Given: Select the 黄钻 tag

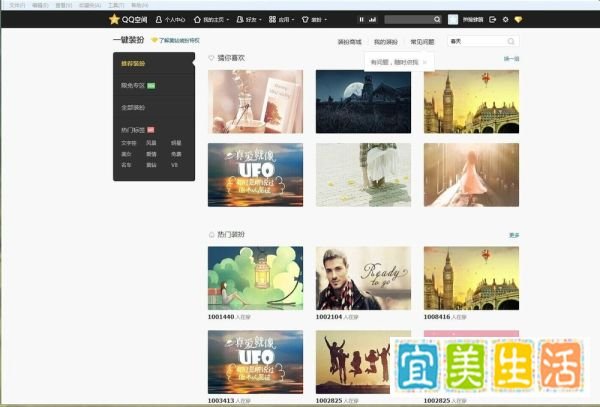Looking at the screenshot, I should 151,165.
